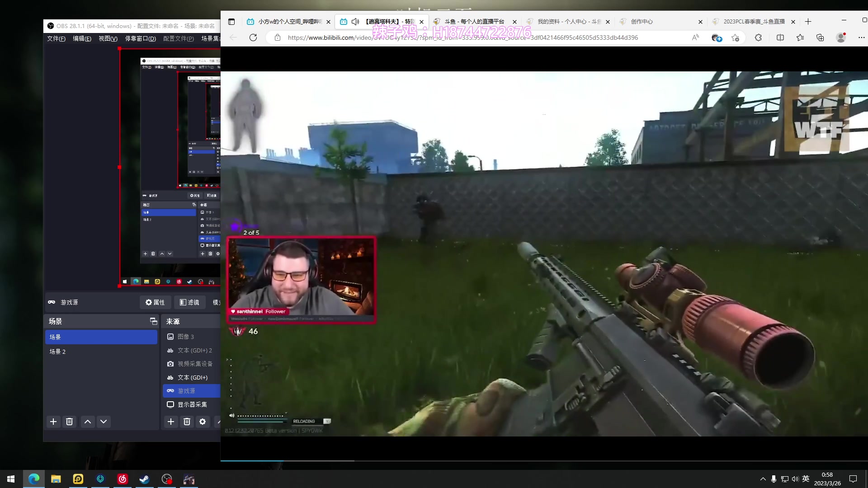The width and height of the screenshot is (868, 488).
Task: Select the 图像 3 source
Action: (191, 337)
